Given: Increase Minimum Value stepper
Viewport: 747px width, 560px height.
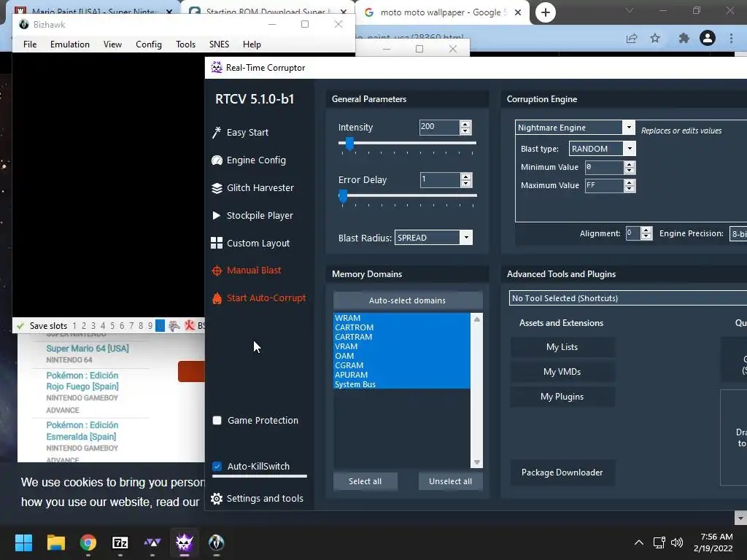Looking at the screenshot, I should [x=630, y=164].
